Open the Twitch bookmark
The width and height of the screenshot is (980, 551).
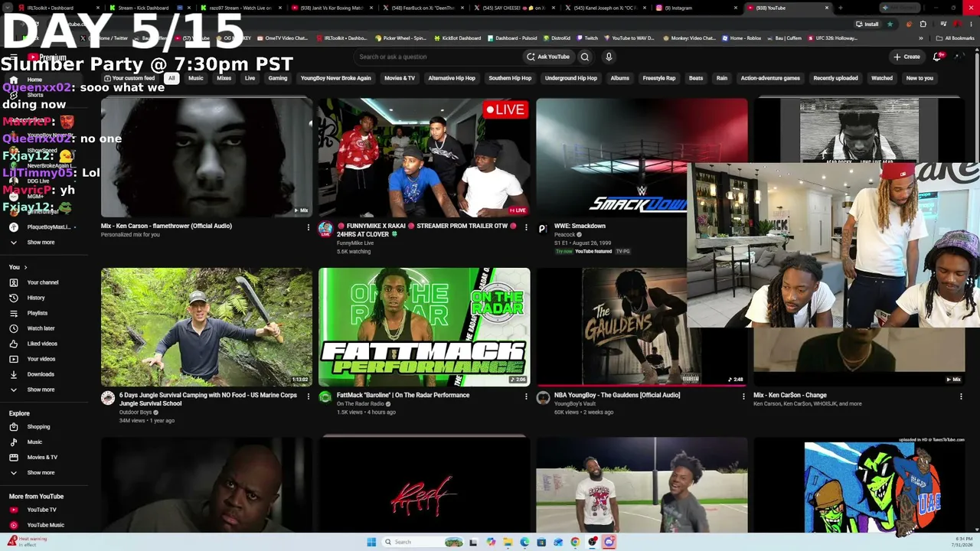587,38
